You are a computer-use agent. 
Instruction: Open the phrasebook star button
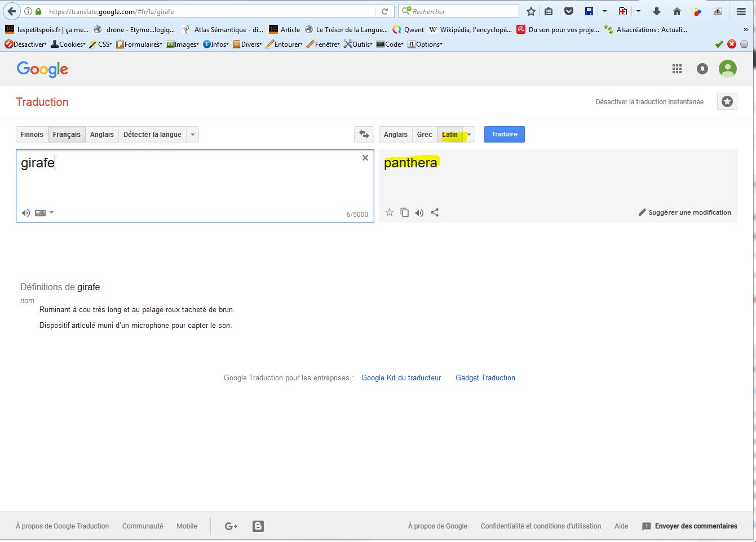[727, 101]
